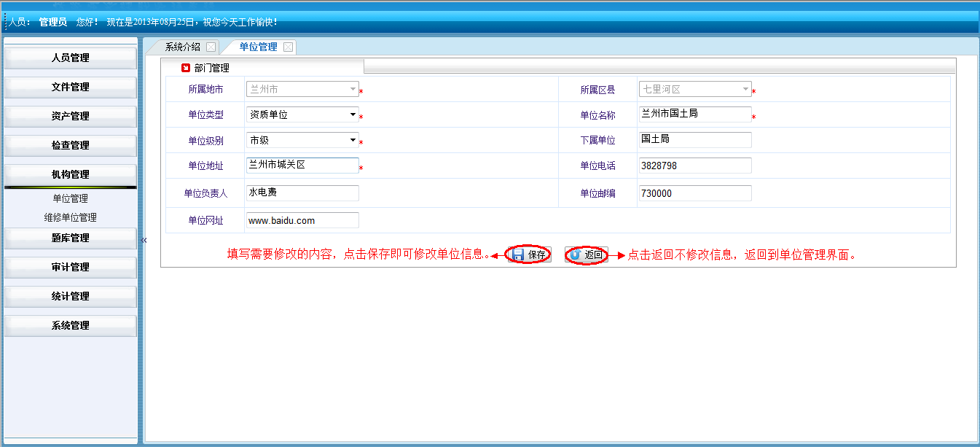
Task: Open the 维修单位管理 sidebar link
Action: (70, 217)
